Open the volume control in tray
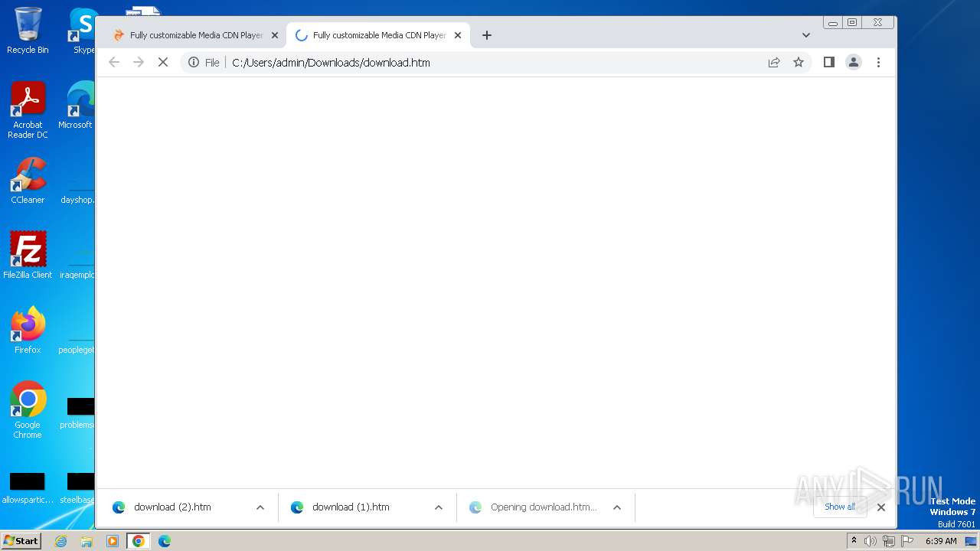The height and width of the screenshot is (551, 980). coord(871,541)
